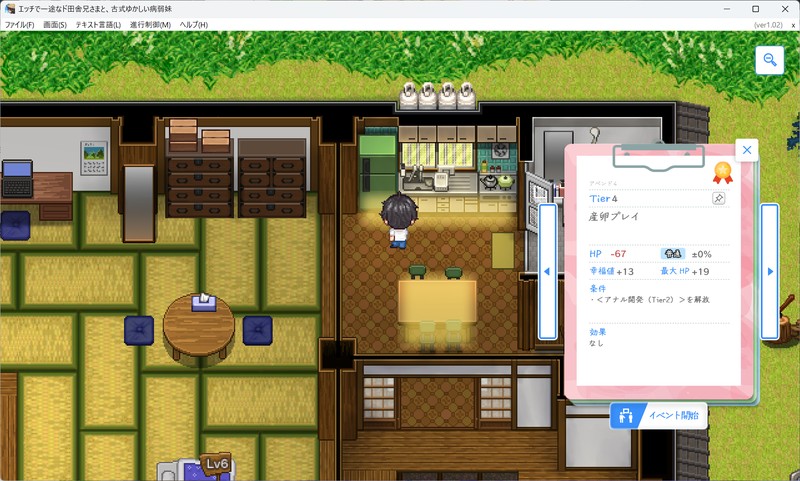Viewport: 800px width, 481px height.
Task: Click the Lv6 sign on the bed
Action: tap(216, 465)
